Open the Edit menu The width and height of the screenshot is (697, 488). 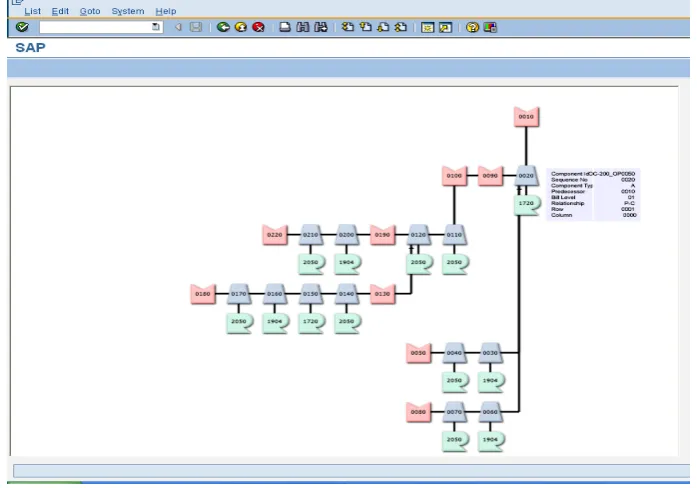(x=60, y=11)
